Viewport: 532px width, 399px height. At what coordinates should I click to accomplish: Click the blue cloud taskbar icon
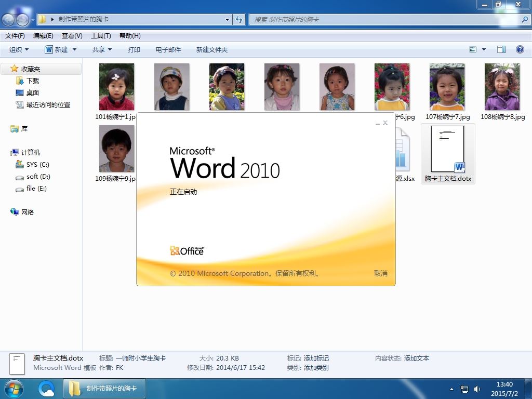coord(46,389)
